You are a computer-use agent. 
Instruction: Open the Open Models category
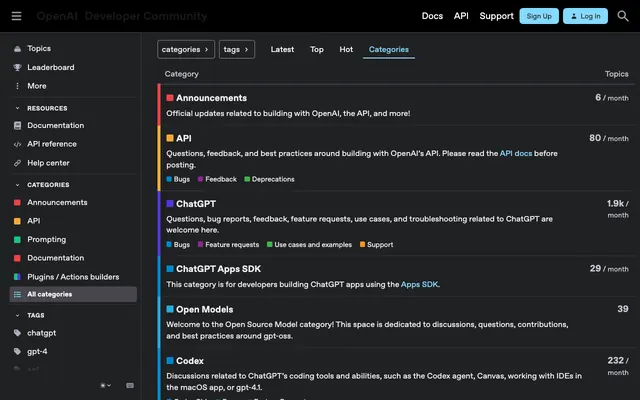tap(204, 309)
